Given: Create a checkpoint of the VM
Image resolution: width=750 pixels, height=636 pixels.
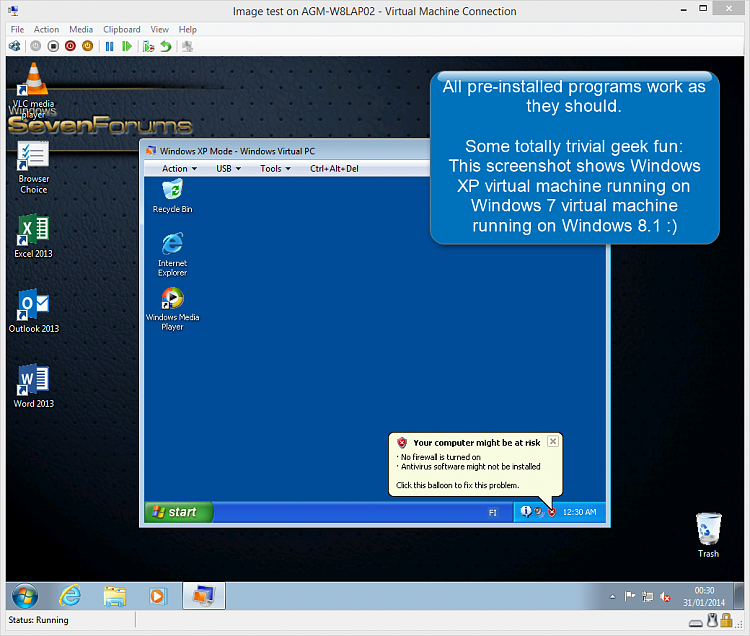Looking at the screenshot, I should click(x=149, y=46).
